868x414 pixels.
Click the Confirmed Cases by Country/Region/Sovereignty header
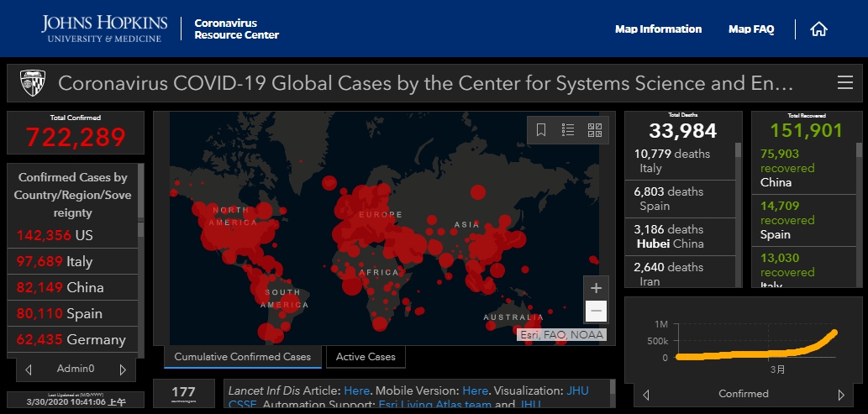72,195
